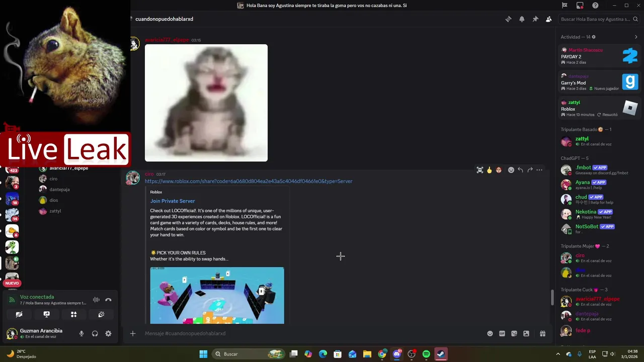Click the Join Private Server link

point(173,201)
